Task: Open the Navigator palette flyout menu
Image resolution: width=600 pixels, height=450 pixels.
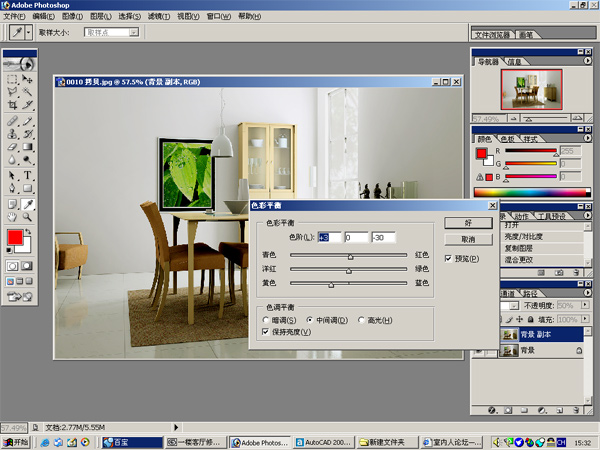Action: point(587,61)
